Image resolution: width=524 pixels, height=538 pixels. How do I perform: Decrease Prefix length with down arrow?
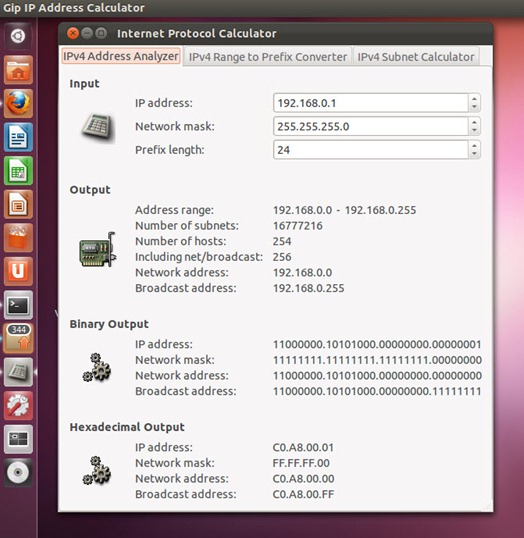tap(474, 154)
